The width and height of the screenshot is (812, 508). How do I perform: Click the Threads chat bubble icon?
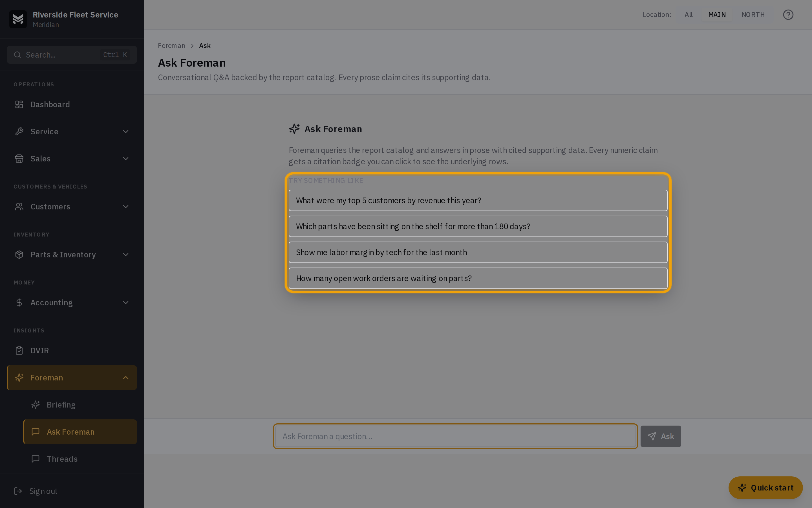(x=36, y=459)
